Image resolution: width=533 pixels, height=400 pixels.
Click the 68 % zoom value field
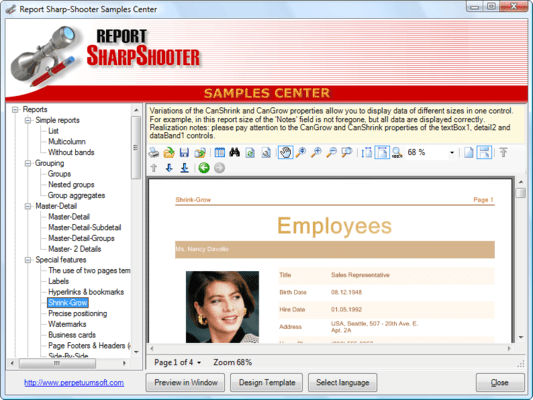pyautogui.click(x=427, y=152)
